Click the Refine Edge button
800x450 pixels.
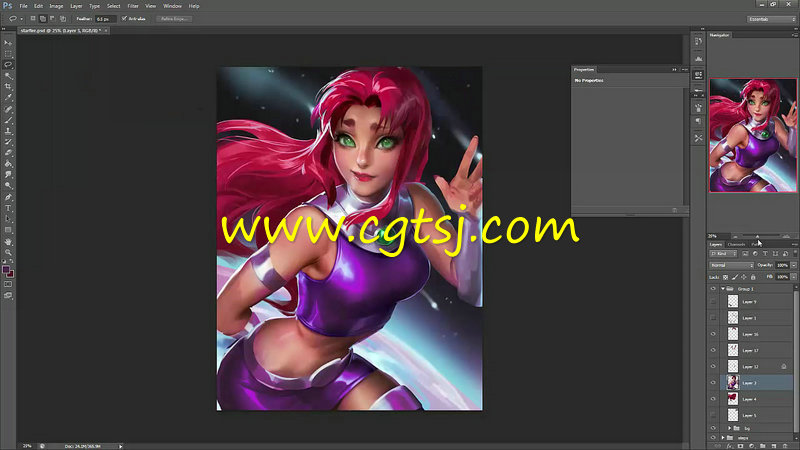(174, 19)
